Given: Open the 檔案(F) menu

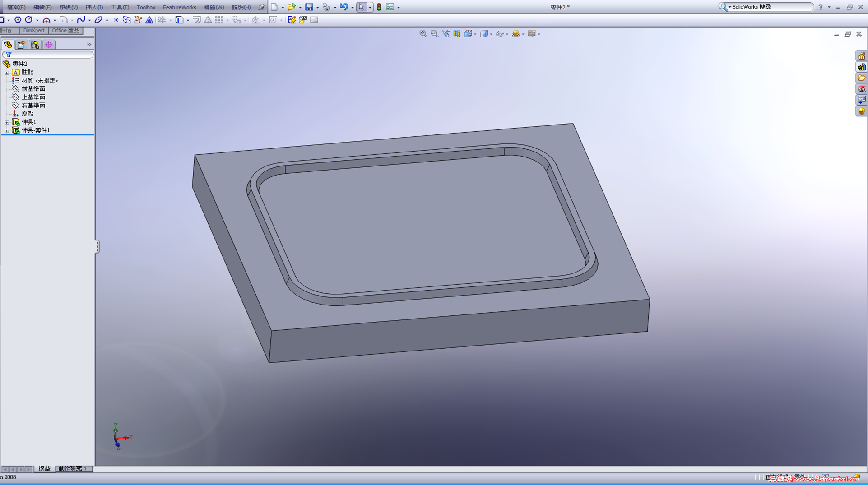Looking at the screenshot, I should tap(16, 7).
